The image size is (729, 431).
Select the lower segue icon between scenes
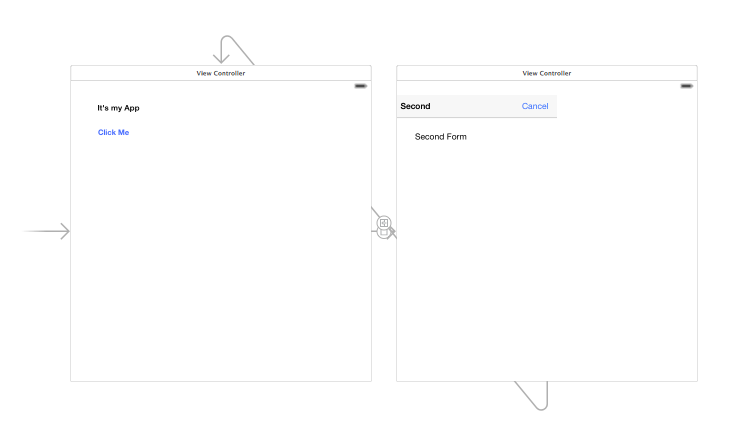point(384,233)
